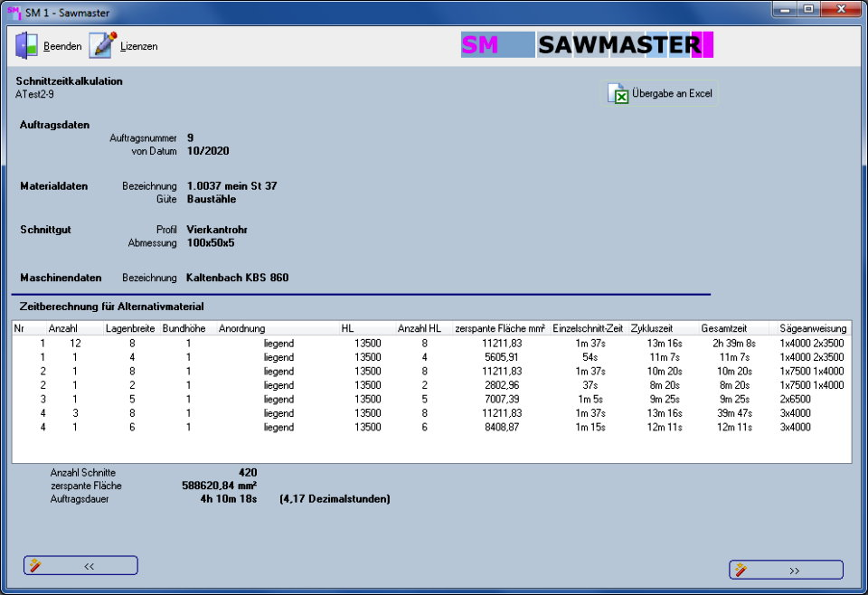The width and height of the screenshot is (868, 595).
Task: Click the Schnittzeitkalkulation heading
Action: [70, 80]
